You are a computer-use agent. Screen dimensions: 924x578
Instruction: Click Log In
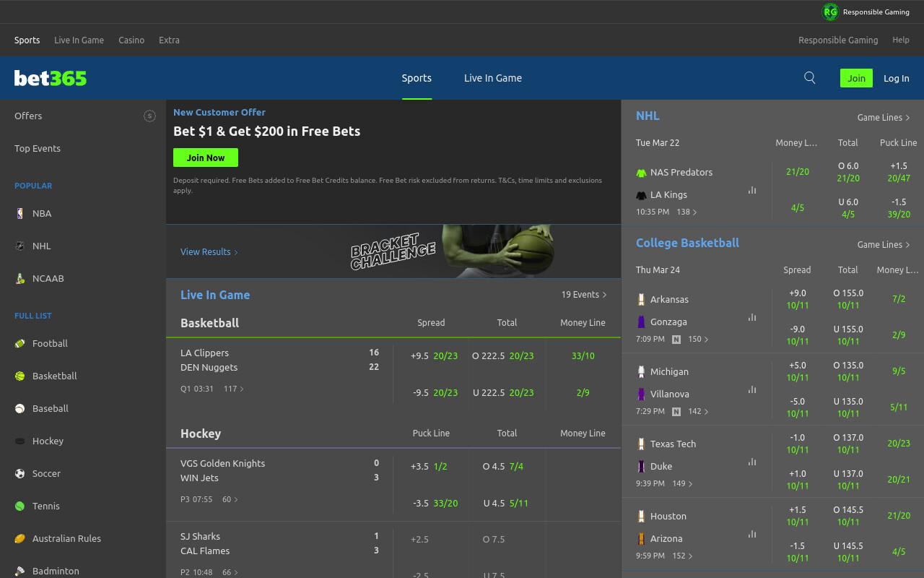[x=897, y=78]
